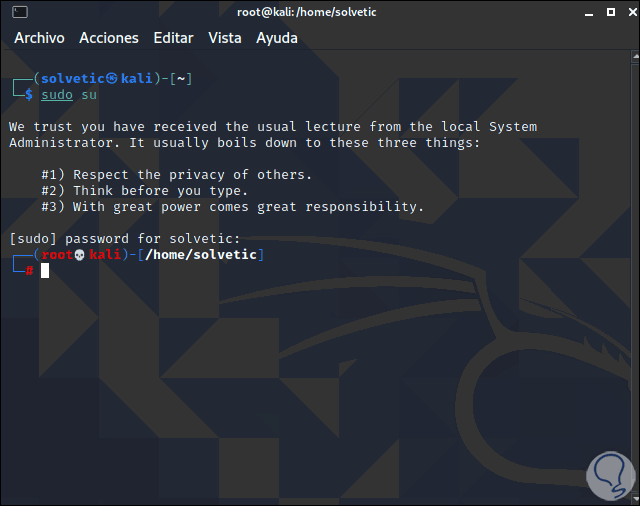Open the Ayuda menu
640x506 pixels.
[x=277, y=38]
